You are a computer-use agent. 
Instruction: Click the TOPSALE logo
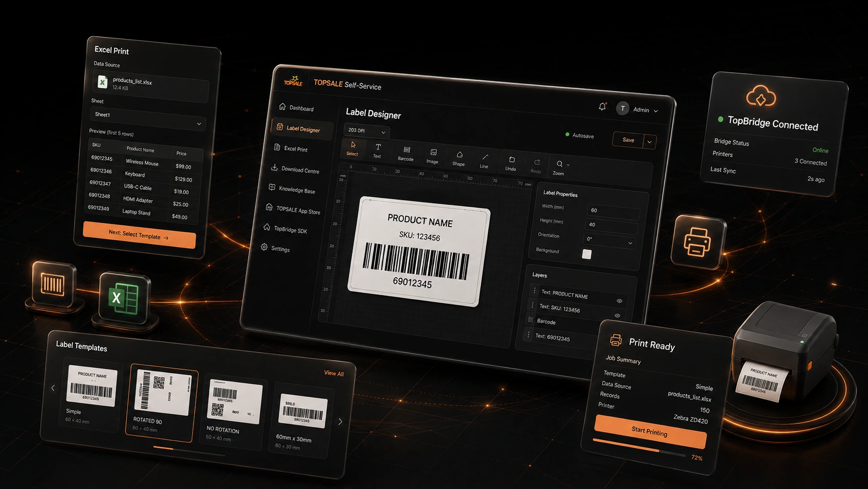click(x=293, y=81)
